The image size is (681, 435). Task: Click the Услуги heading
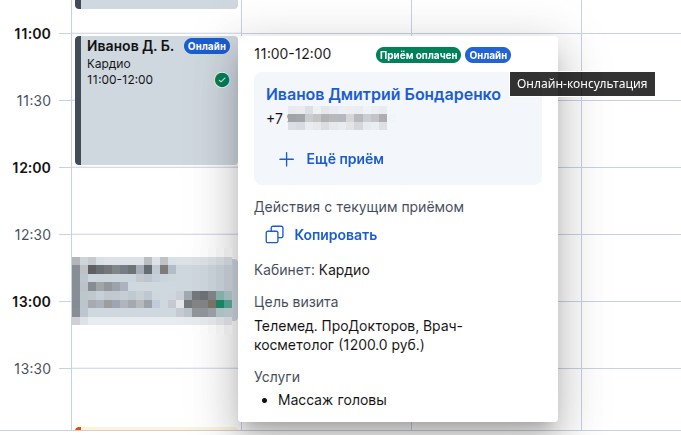pyautogui.click(x=277, y=377)
